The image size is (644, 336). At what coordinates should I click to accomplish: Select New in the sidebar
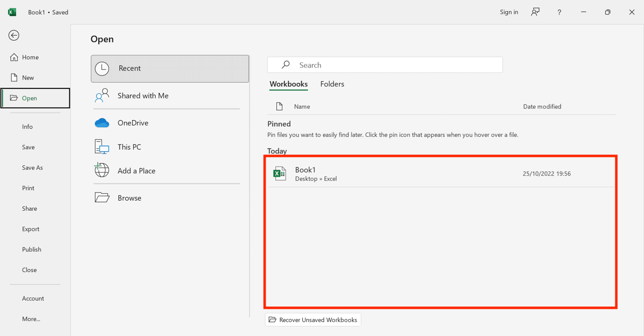[35, 77]
